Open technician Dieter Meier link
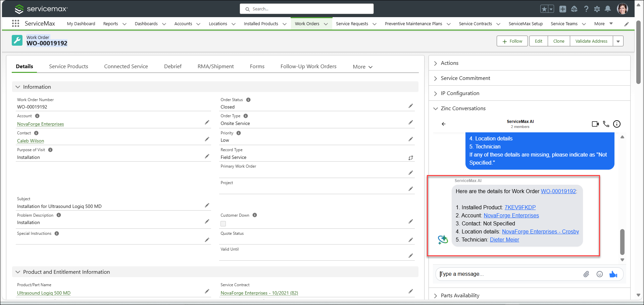This screenshot has height=305, width=644. click(x=504, y=240)
